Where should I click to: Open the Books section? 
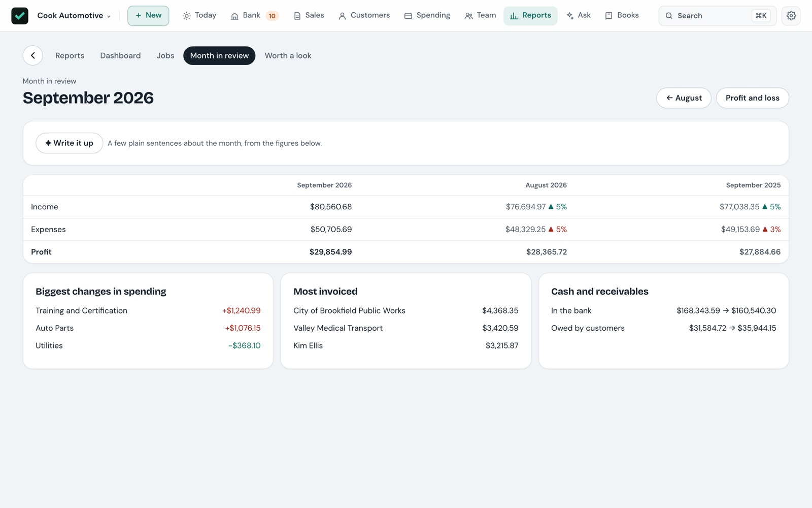coord(622,16)
